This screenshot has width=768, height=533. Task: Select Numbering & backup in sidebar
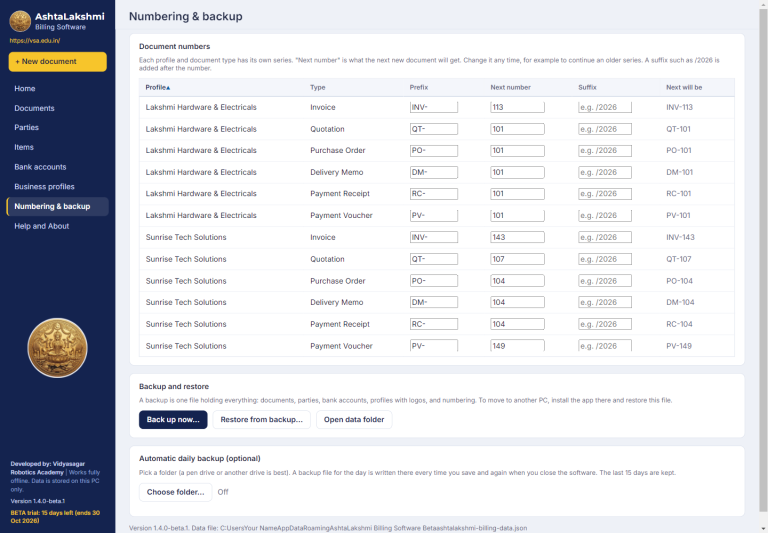coord(57,206)
